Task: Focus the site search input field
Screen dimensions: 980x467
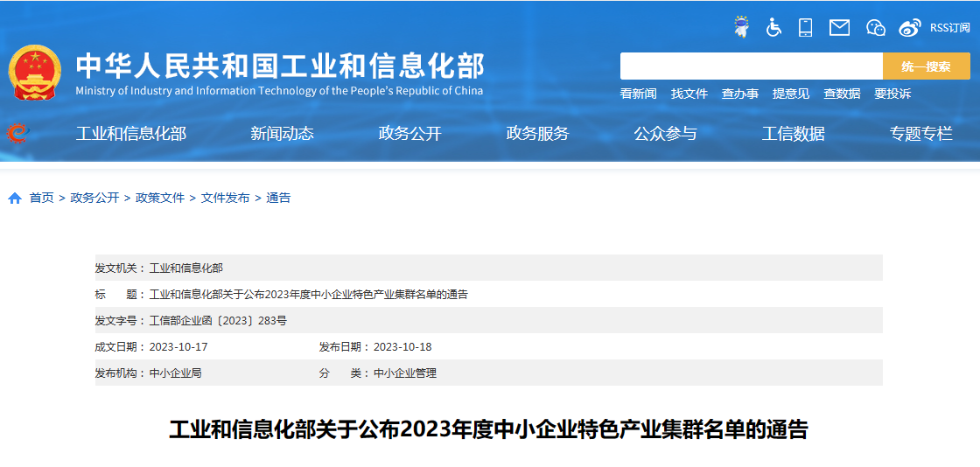Action: click(751, 66)
